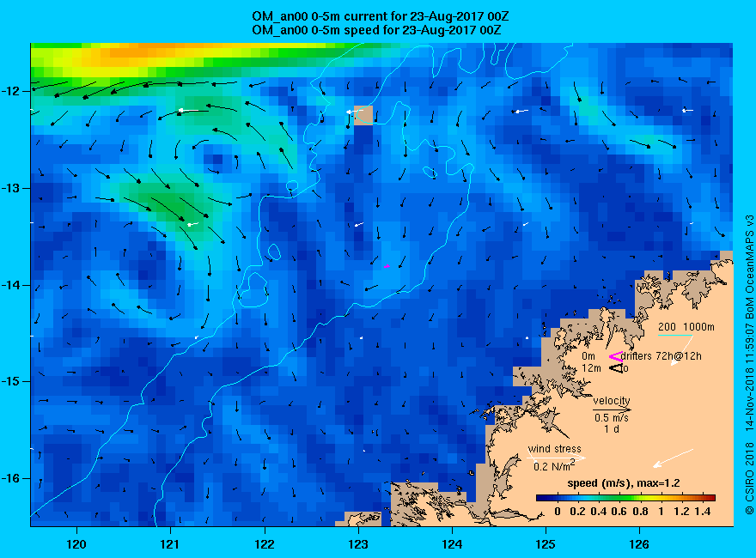The height and width of the screenshot is (558, 756).
Task: Click the speed color bar
Action: pos(625,498)
